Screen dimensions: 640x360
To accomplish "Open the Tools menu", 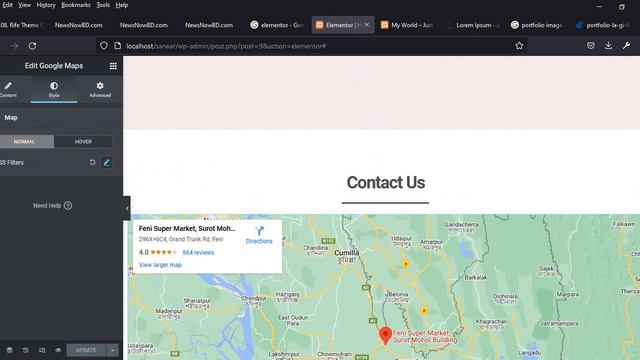I will tap(103, 5).
